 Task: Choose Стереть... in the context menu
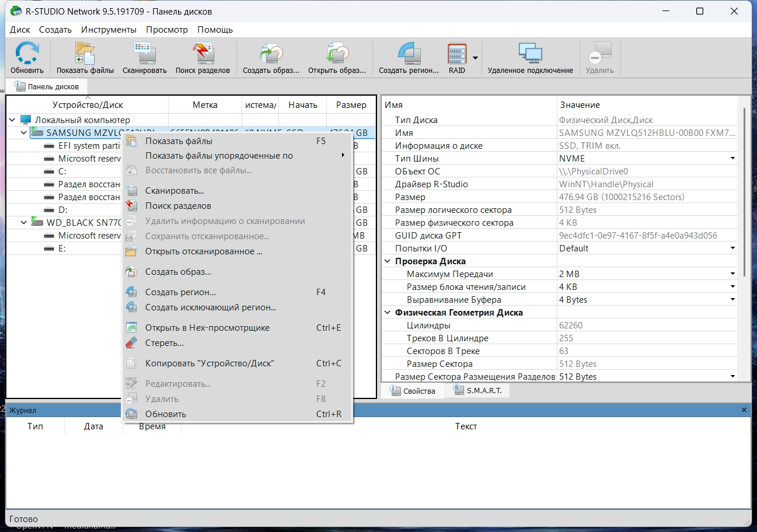click(164, 343)
